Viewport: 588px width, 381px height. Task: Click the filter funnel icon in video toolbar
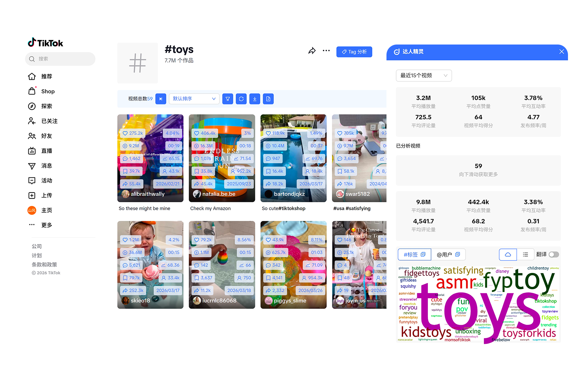click(x=228, y=99)
